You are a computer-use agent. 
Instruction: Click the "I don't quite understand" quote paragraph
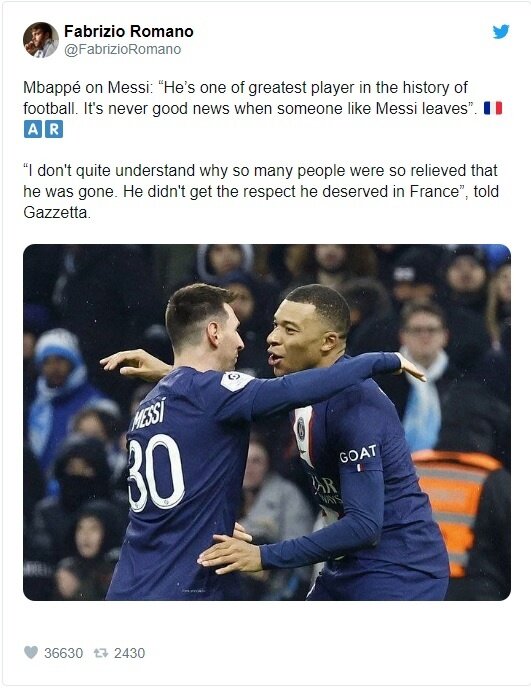[x=261, y=191]
